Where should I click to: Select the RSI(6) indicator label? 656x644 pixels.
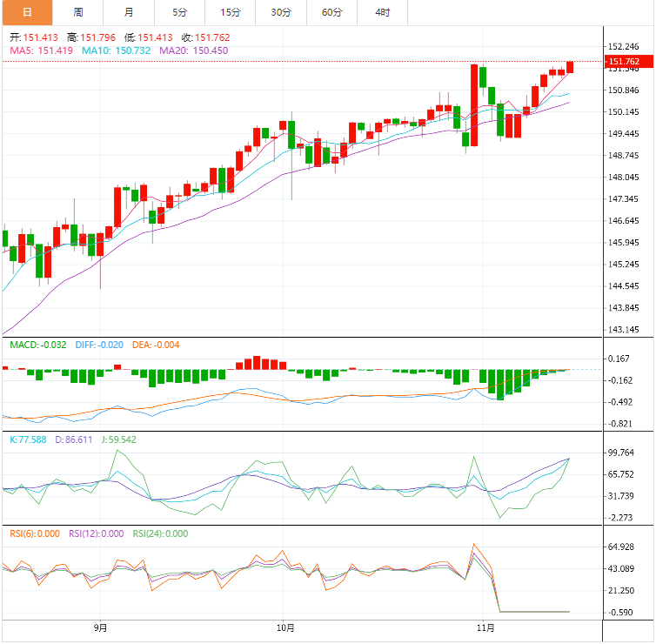pyautogui.click(x=35, y=533)
